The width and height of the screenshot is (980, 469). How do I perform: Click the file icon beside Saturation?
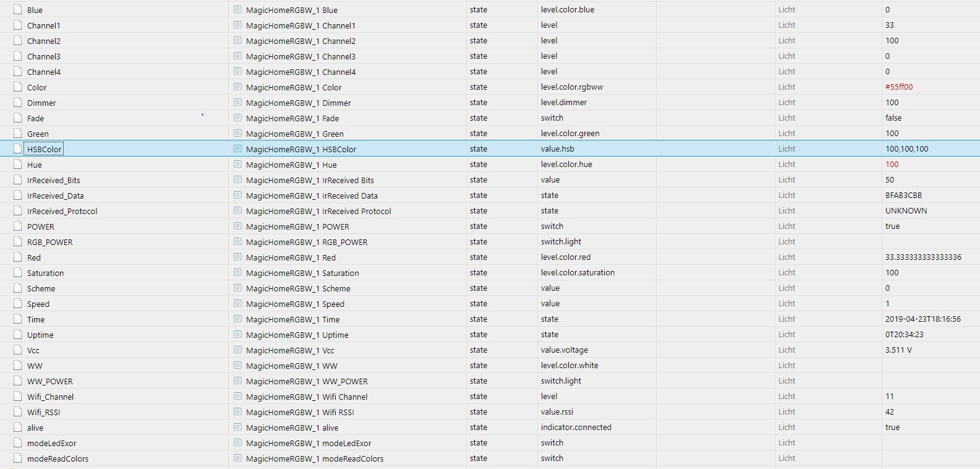pos(18,273)
